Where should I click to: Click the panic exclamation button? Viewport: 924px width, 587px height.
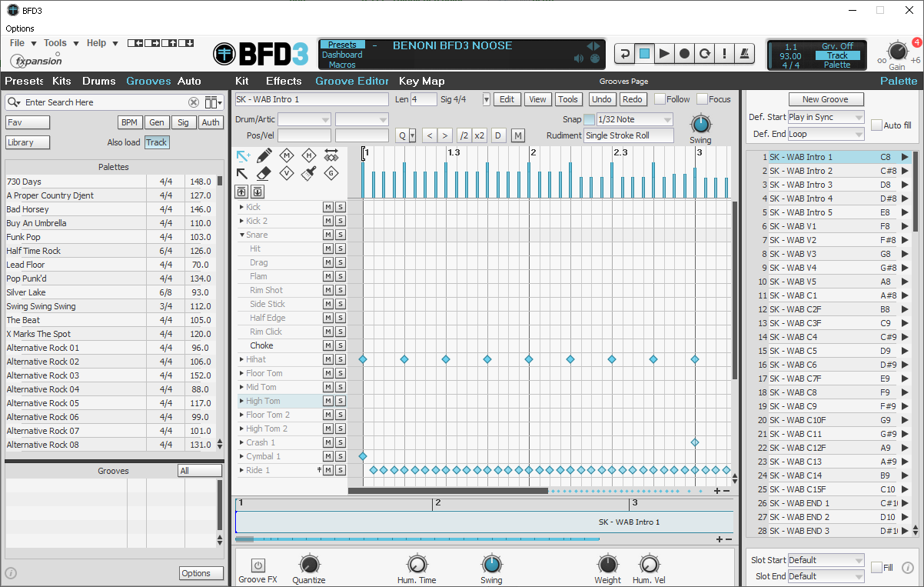pos(724,54)
